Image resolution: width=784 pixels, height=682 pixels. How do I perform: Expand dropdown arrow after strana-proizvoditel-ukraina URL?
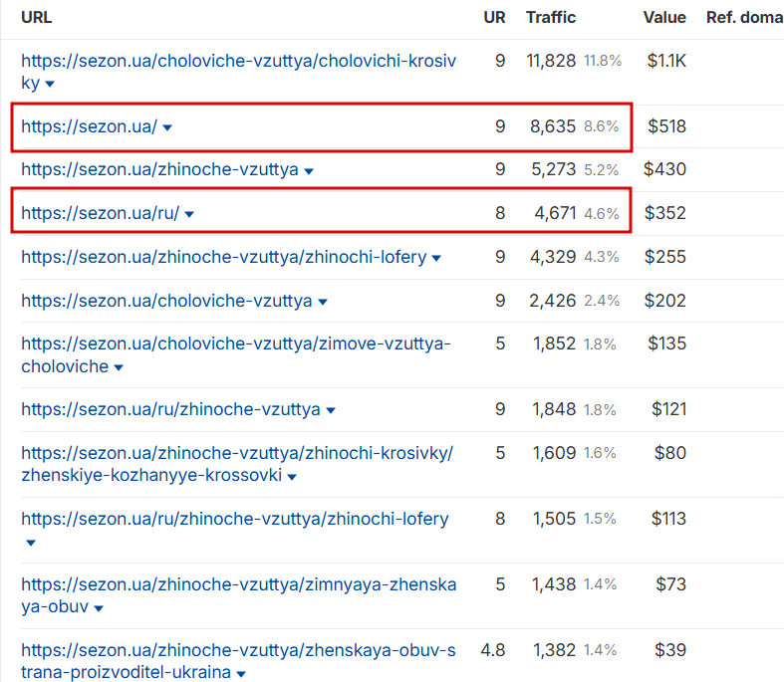pos(241,674)
